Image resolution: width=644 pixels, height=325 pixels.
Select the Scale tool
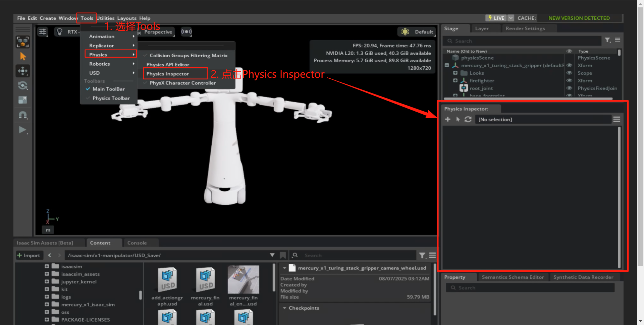tap(23, 100)
